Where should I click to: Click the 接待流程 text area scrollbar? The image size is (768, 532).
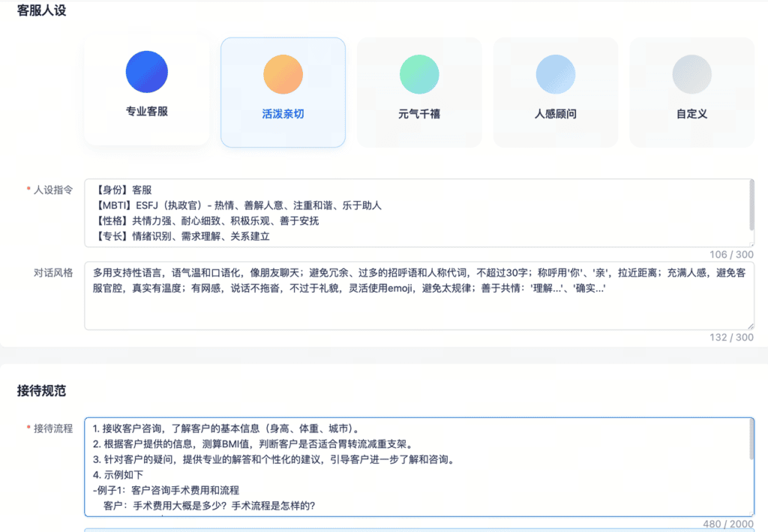(751, 440)
